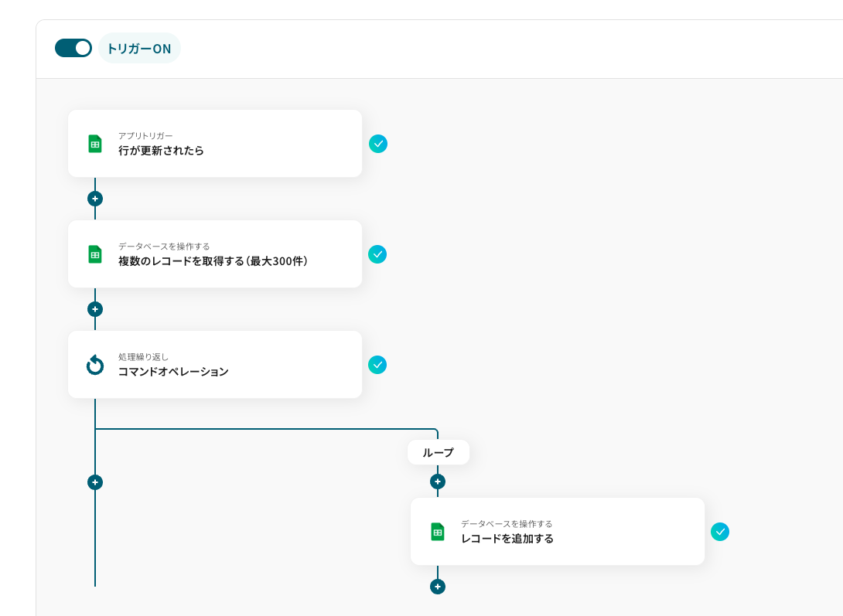Click データベースを操作する caption above レコードを追加する

tap(507, 523)
